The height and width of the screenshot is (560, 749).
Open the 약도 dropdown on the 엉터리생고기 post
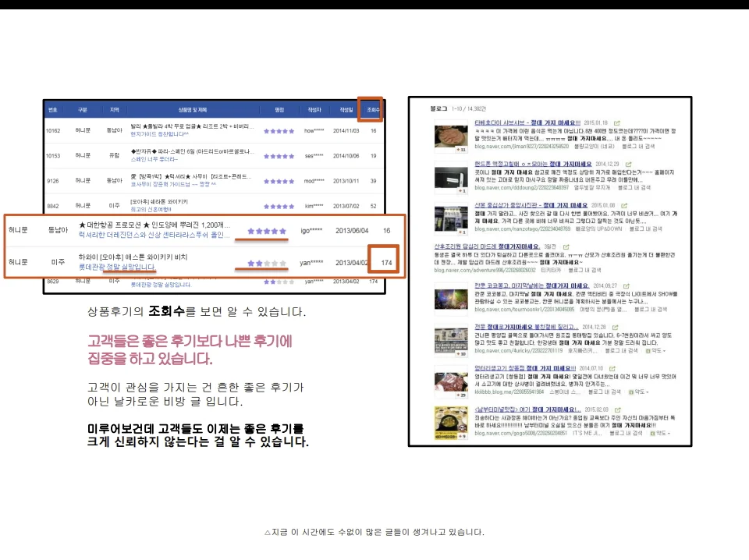pyautogui.click(x=642, y=392)
